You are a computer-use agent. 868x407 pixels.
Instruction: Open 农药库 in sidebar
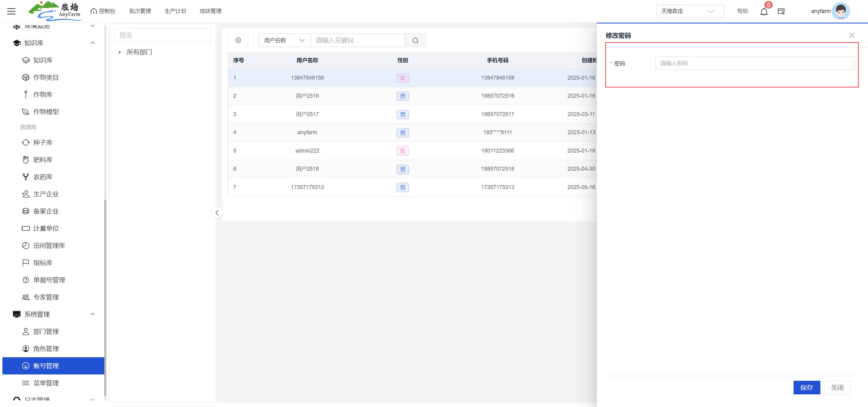43,177
